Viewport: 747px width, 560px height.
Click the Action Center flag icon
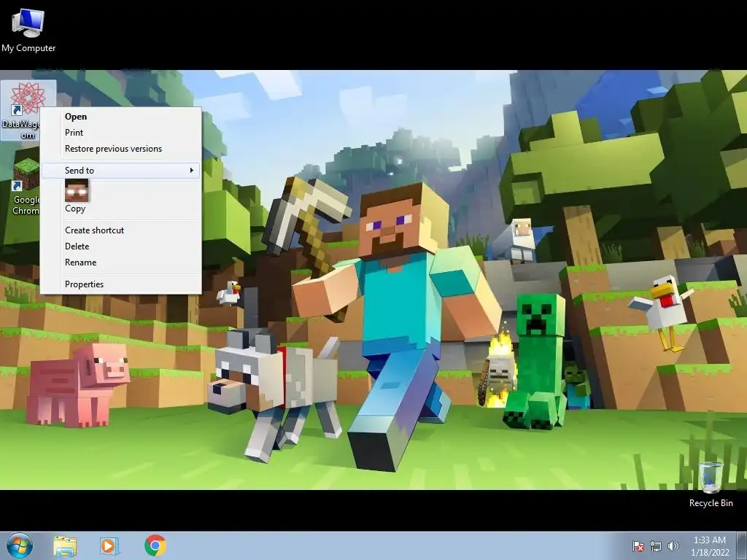638,546
